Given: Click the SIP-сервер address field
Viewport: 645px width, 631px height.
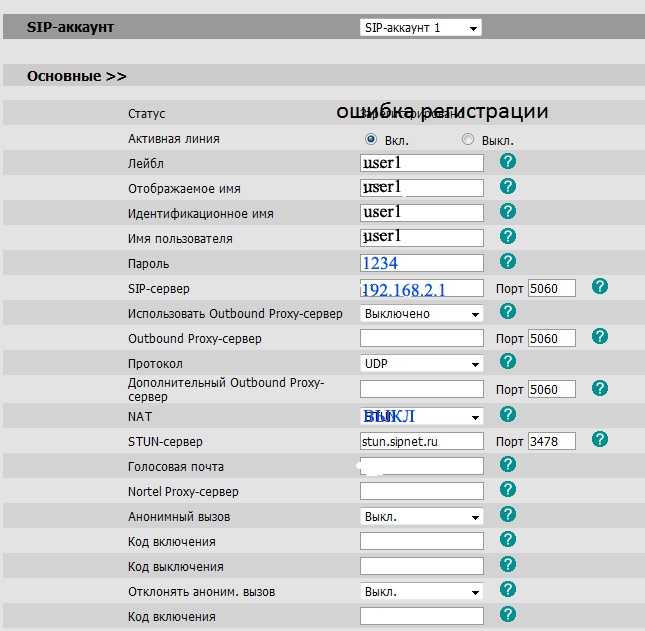Looking at the screenshot, I should [422, 288].
